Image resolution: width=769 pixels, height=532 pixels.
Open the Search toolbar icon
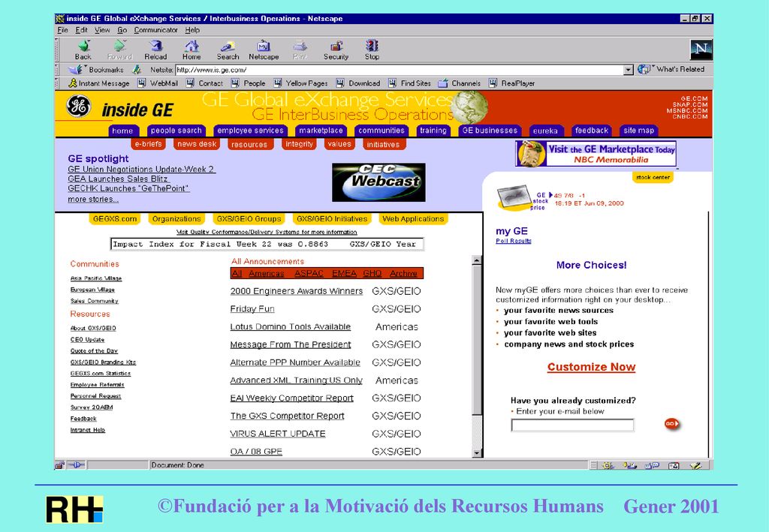click(228, 46)
